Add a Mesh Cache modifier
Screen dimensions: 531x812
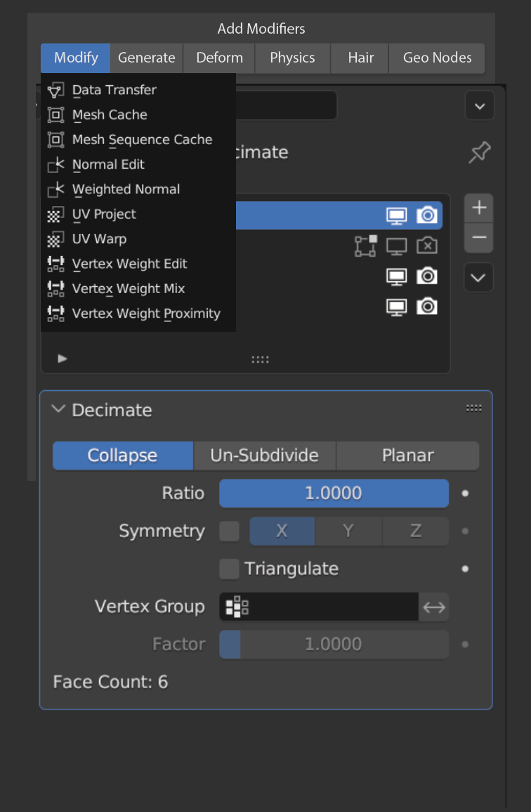(138, 115)
